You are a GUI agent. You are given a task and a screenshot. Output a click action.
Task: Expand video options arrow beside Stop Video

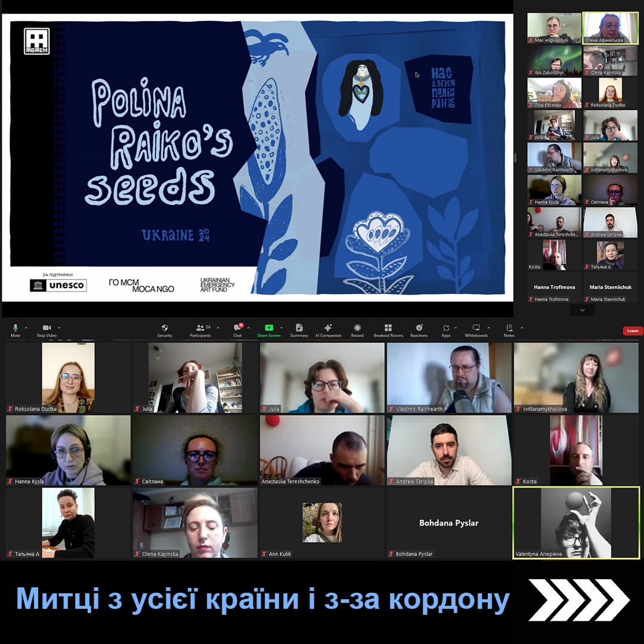[59, 328]
